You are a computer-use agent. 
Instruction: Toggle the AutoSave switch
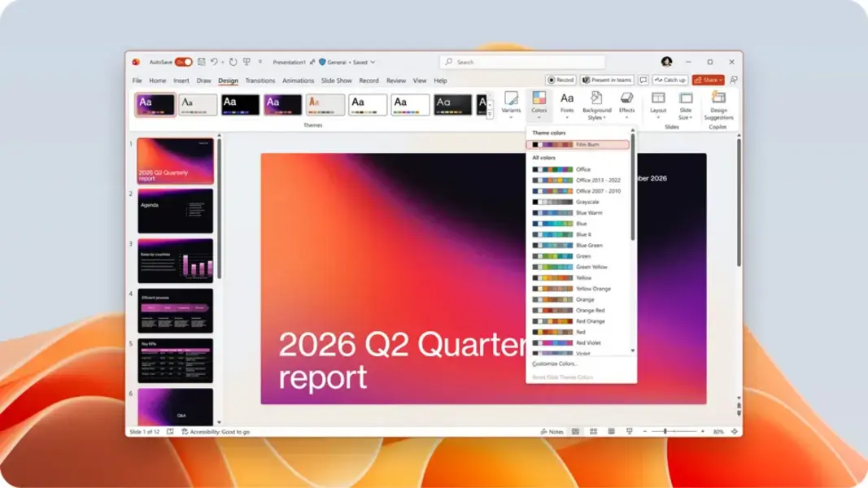[x=183, y=62]
